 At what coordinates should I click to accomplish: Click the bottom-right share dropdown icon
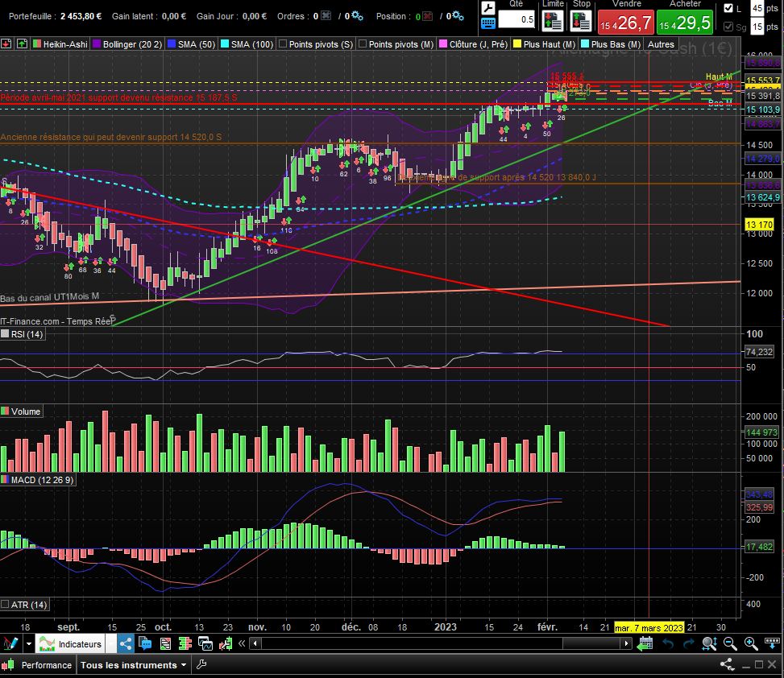tap(727, 664)
